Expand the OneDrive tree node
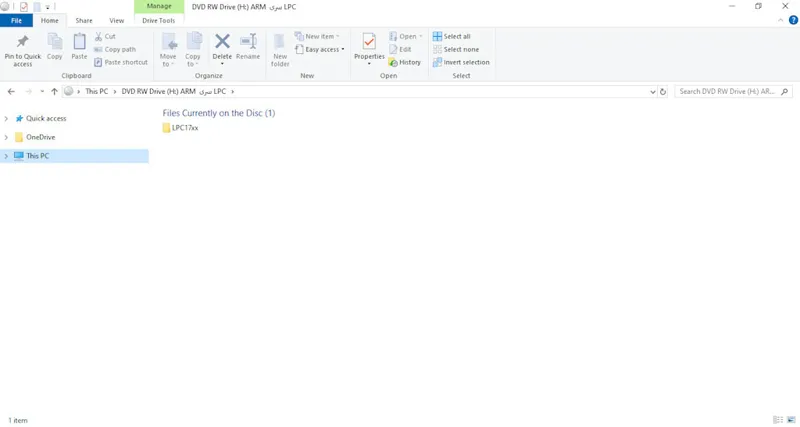The image size is (800, 427). 6,137
